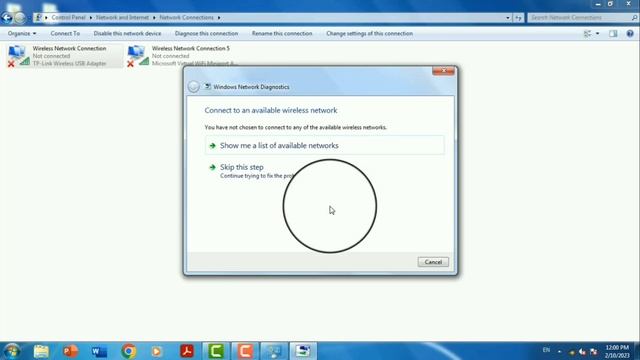Select the Wireless Network Connection 5 icon
The width and height of the screenshot is (640, 360).
tap(138, 56)
